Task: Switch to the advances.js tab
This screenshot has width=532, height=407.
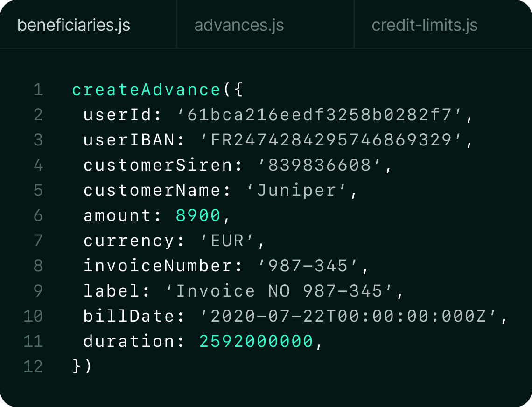Action: pos(239,26)
